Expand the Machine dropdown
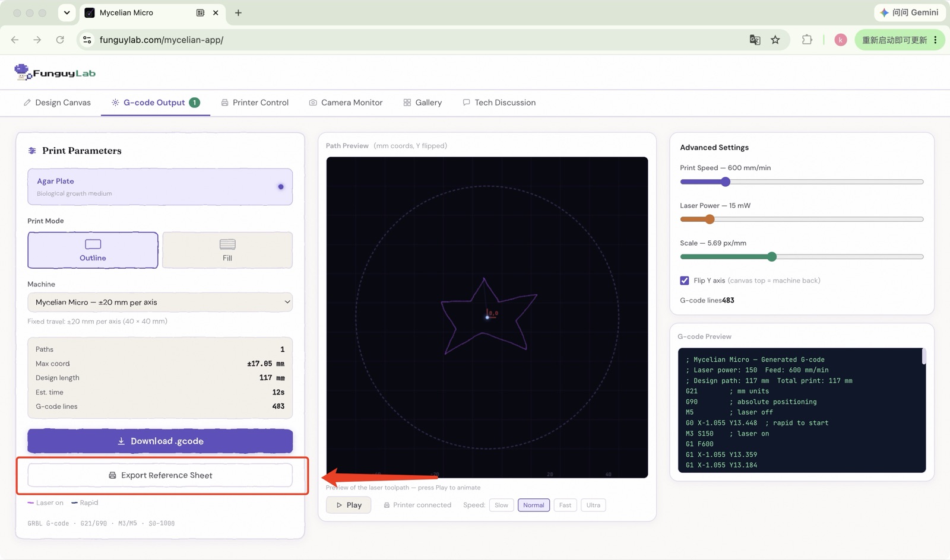The height and width of the screenshot is (560, 950). coord(160,302)
